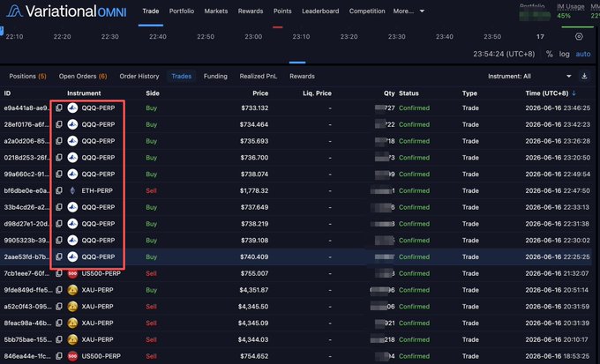This screenshot has height=364, width=600.
Task: Click the ETH-PERP instrument name
Action: tap(97, 190)
